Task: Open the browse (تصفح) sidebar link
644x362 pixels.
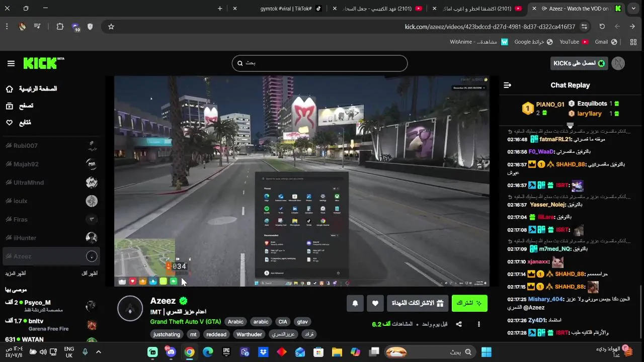Action: coord(20,106)
